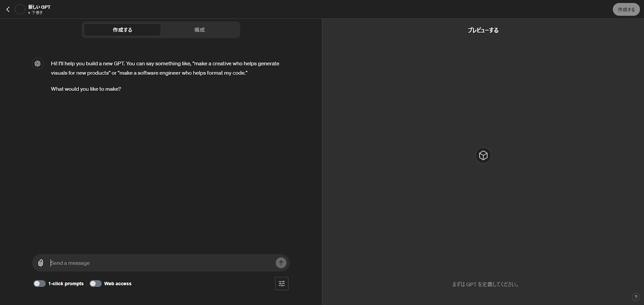Switch to the 作成する tab
The image size is (644, 305).
tap(122, 30)
